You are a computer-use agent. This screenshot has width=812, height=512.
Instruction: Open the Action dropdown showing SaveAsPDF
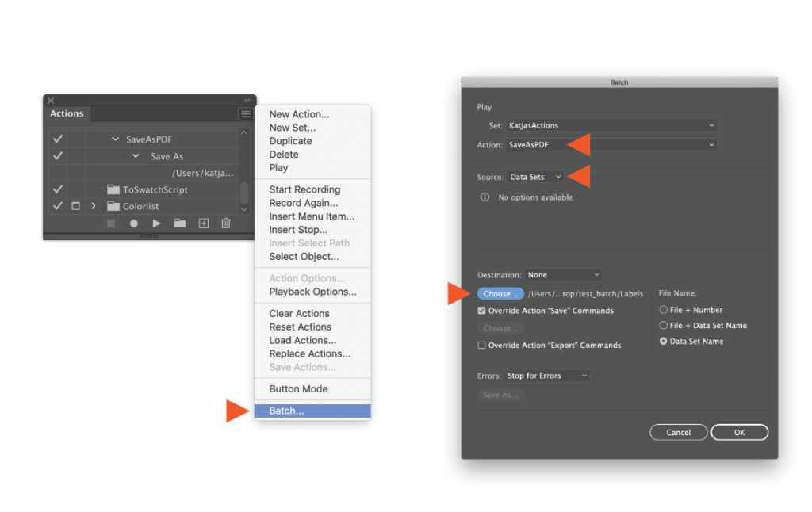click(611, 144)
